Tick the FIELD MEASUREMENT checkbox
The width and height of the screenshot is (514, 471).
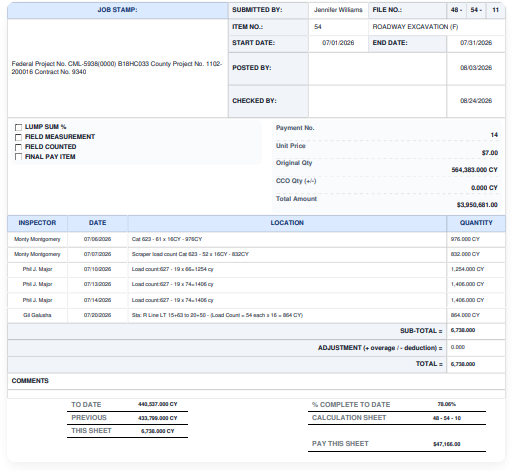click(x=18, y=137)
